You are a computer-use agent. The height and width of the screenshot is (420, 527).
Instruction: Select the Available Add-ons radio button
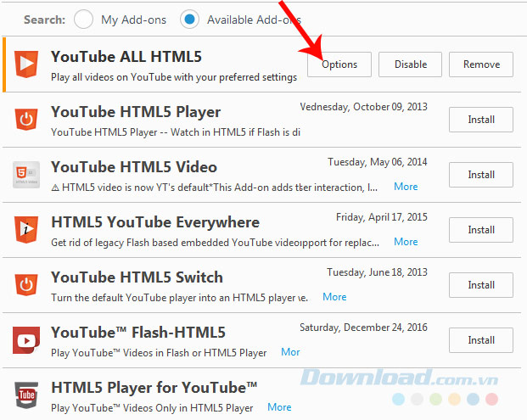tap(189, 20)
